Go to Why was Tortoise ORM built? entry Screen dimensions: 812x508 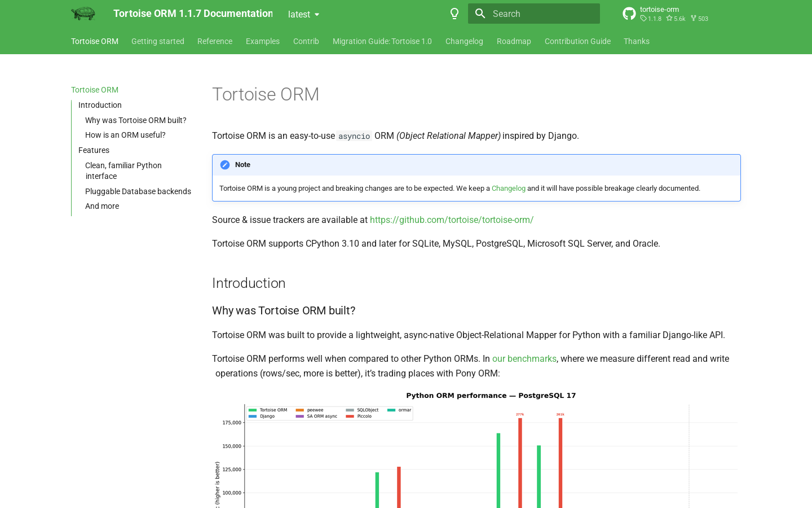[x=136, y=120]
